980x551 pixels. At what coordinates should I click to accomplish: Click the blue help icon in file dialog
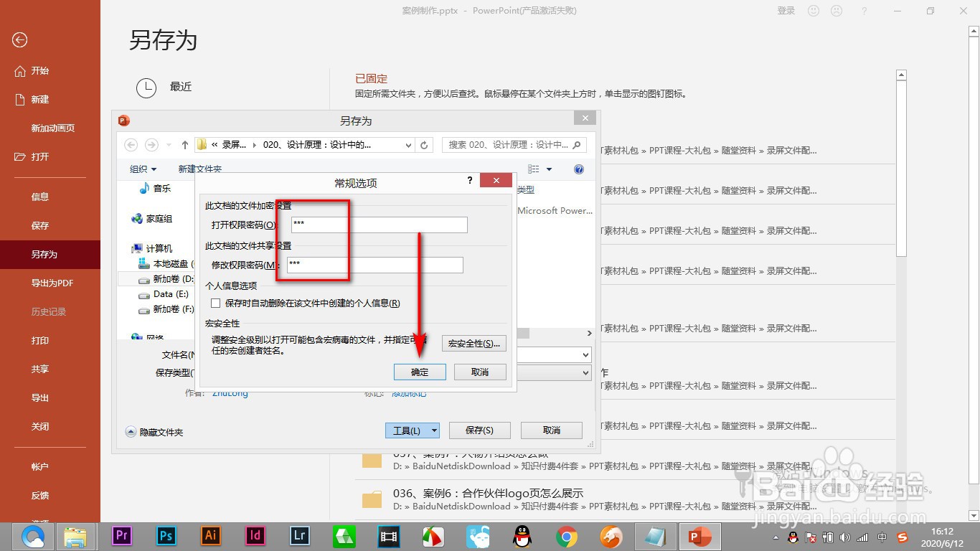pos(579,169)
